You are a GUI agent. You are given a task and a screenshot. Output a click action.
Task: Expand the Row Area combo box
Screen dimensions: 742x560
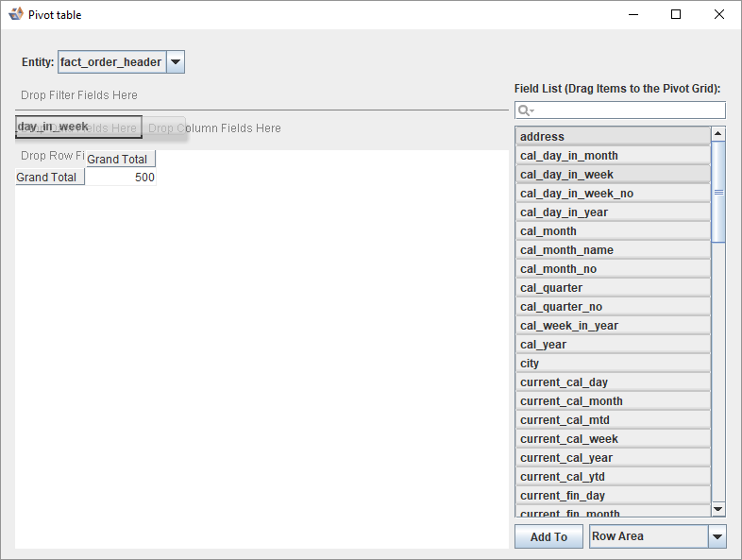(x=717, y=536)
